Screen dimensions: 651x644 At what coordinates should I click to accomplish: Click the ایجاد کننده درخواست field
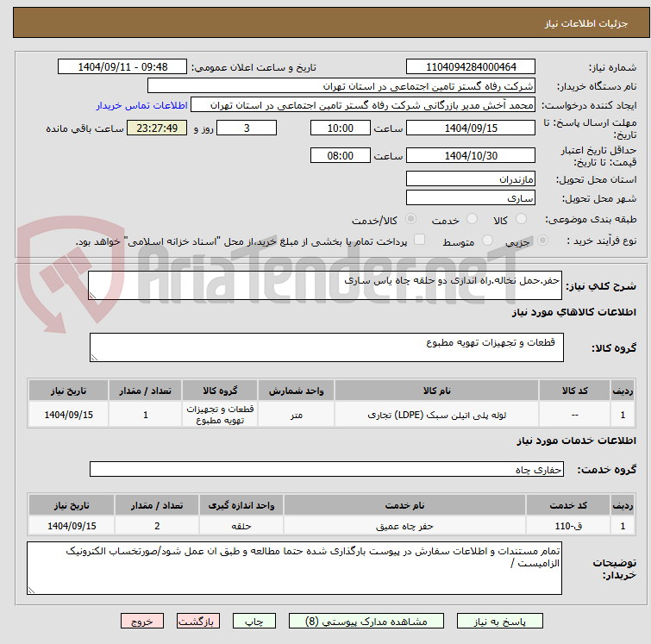coord(363,105)
